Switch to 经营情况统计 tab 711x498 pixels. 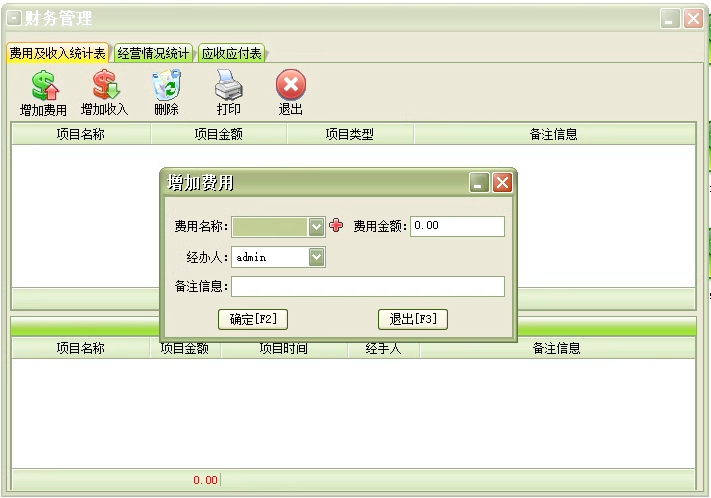tap(153, 54)
